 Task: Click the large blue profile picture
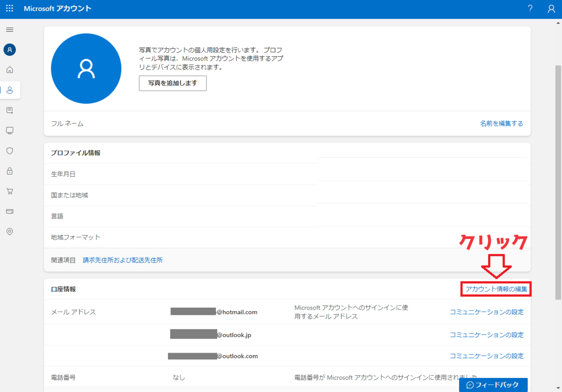86,68
